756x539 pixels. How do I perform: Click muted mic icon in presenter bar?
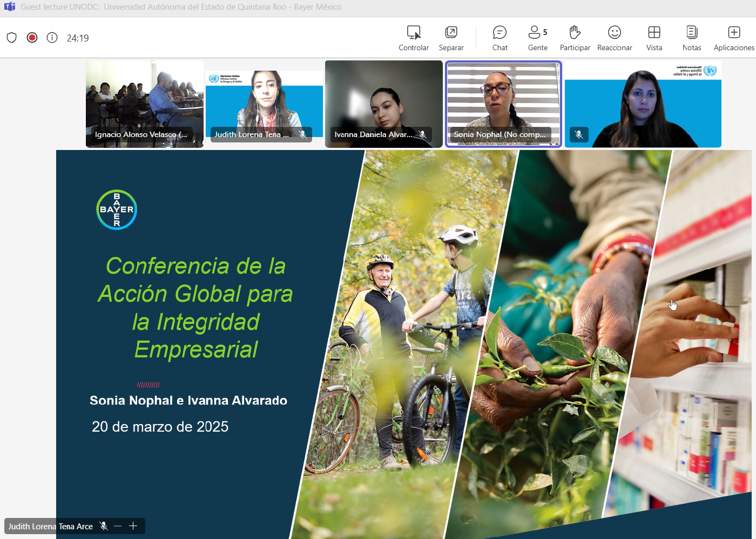(104, 526)
